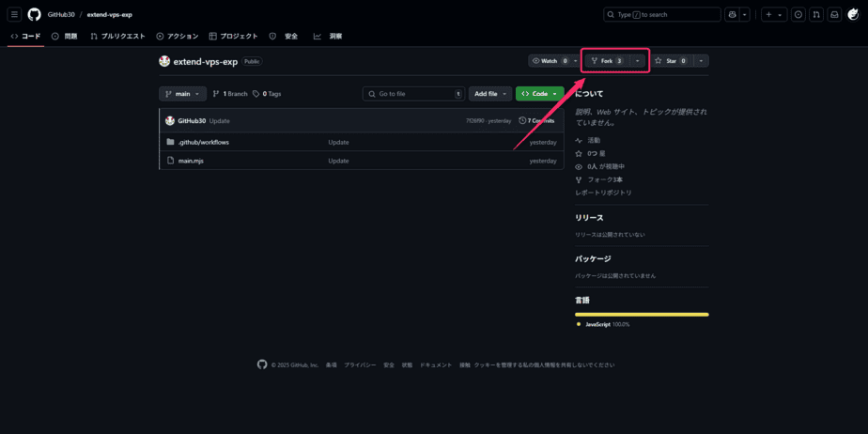
Task: Open the extend-vps-exp breadcrumb link
Action: 110,14
